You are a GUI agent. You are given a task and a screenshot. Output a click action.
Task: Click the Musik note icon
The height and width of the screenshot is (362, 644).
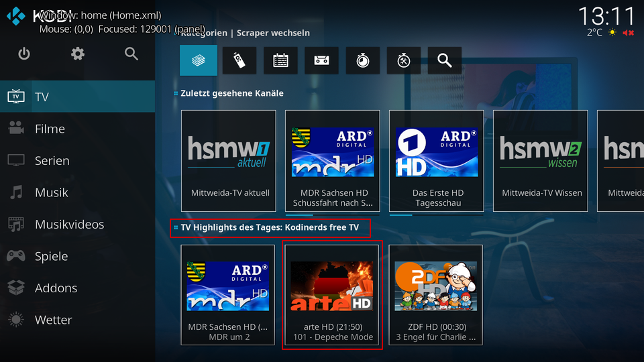coord(16,192)
